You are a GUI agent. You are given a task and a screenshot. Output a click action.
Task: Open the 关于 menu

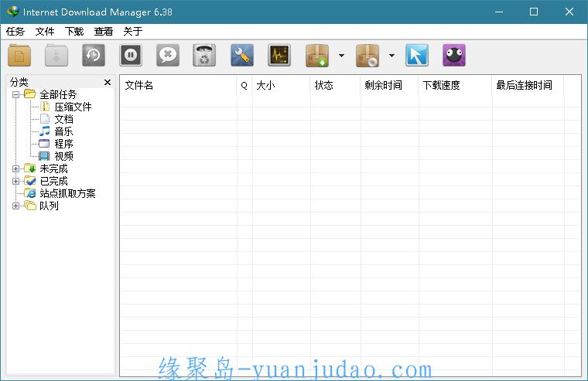(x=133, y=32)
